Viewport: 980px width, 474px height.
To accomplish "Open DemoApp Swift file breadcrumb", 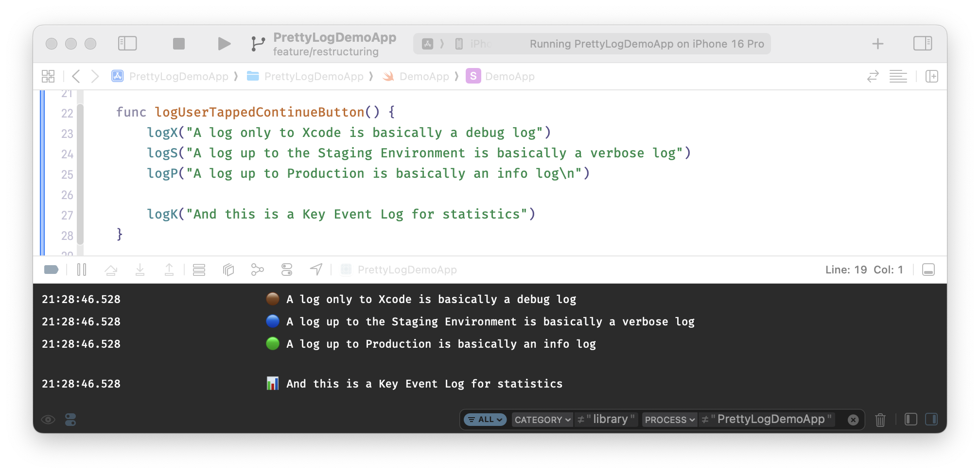I will (416, 76).
